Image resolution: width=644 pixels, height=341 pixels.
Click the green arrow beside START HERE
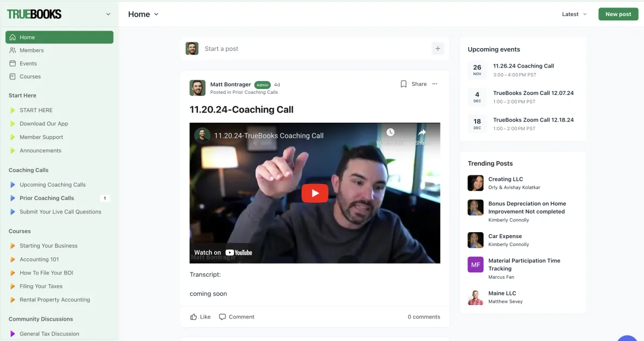click(x=13, y=110)
